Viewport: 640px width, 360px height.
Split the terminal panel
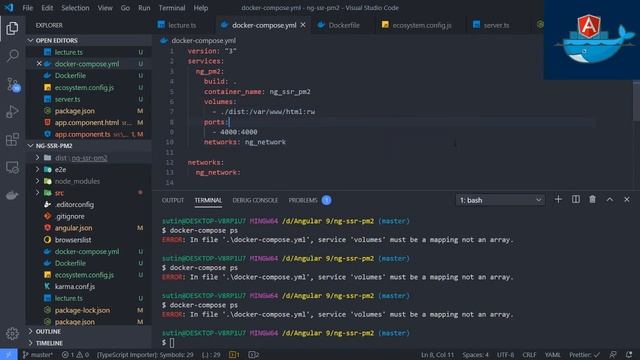coord(576,199)
